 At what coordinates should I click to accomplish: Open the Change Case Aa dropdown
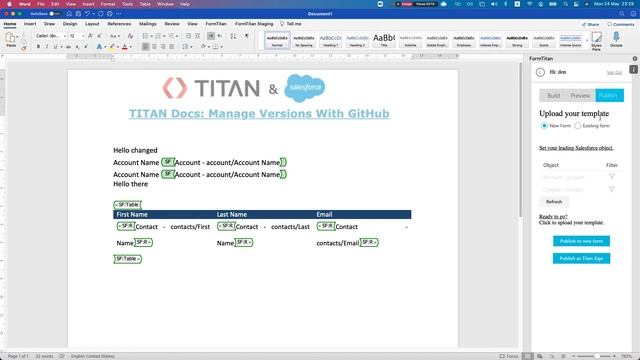pos(115,36)
